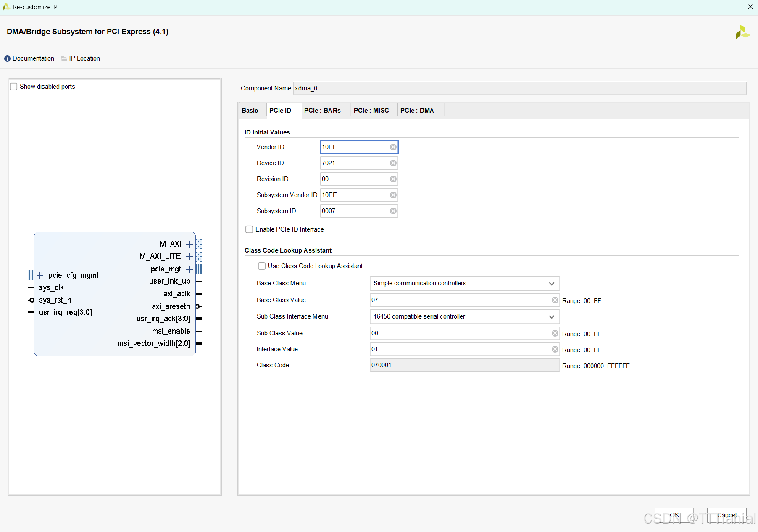Select the axi_aclk port label
Viewport: 758px width, 532px height.
pyautogui.click(x=177, y=294)
